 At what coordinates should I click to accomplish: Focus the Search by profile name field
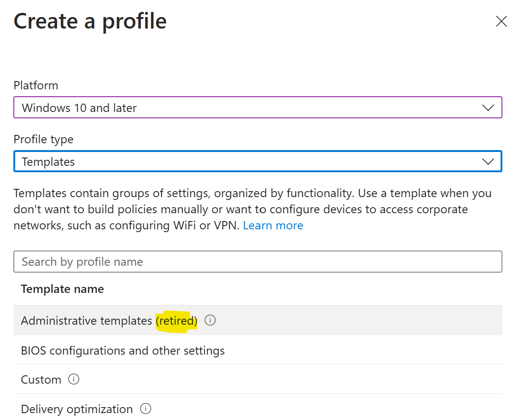click(258, 262)
